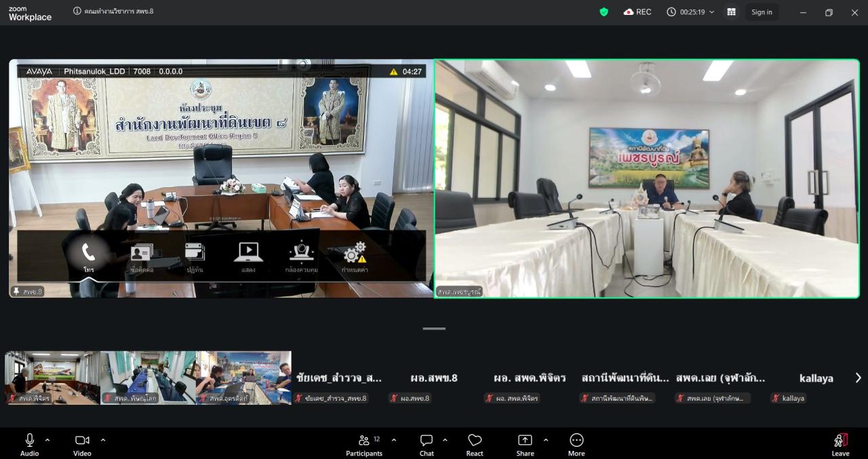Expand the Participants options arrow
The image size is (868, 459).
click(x=394, y=440)
